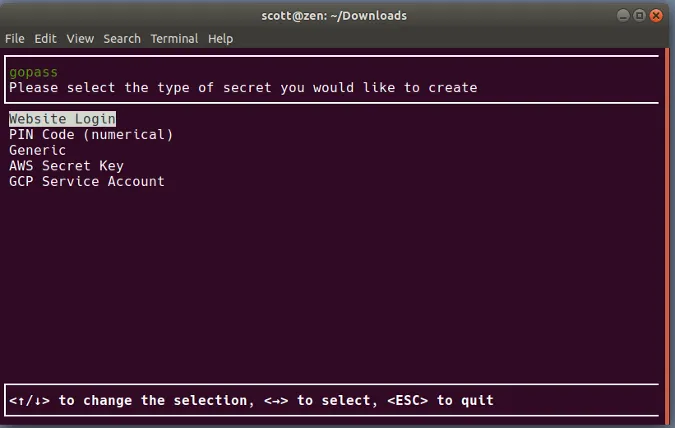Viewport: 675px width, 428px height.
Task: Maximize the terminal window
Action: [639, 16]
